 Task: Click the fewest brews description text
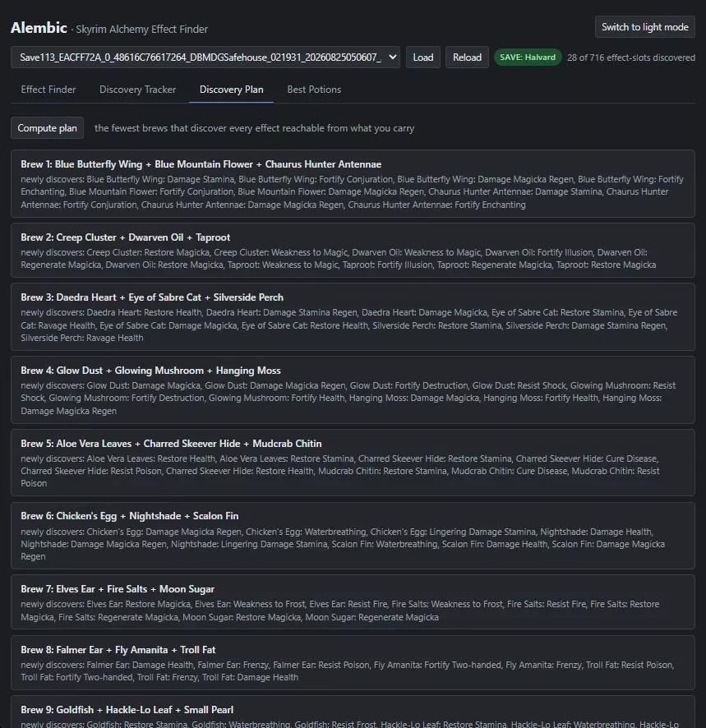254,128
